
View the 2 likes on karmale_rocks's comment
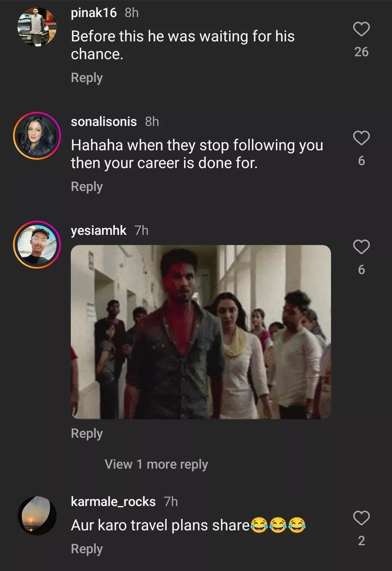(361, 541)
